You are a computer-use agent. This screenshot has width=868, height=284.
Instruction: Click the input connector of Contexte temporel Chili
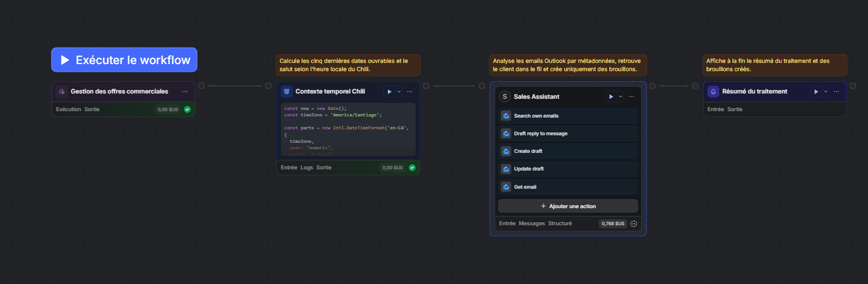click(x=269, y=86)
